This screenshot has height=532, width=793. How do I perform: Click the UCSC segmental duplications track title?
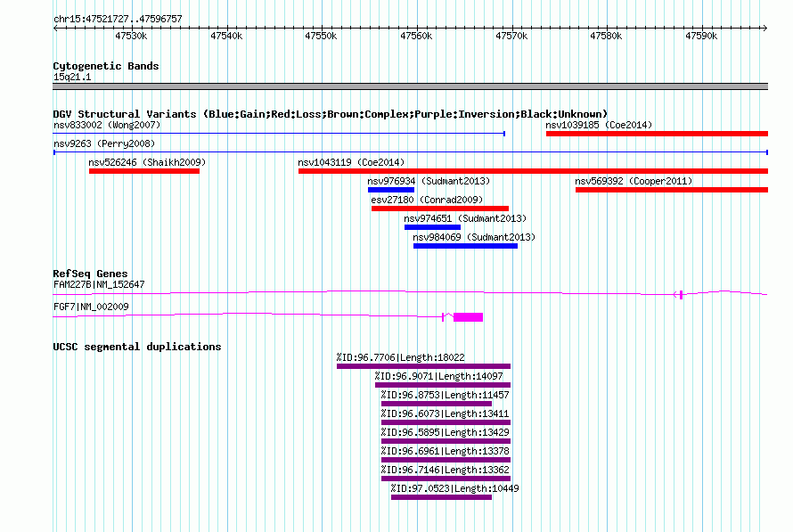point(137,347)
